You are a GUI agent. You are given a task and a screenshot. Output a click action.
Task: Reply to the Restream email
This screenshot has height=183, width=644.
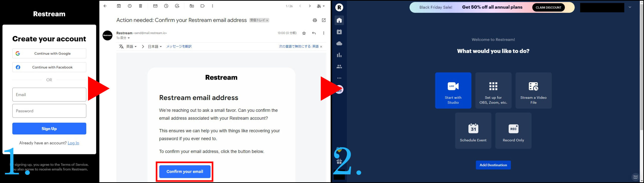pyautogui.click(x=314, y=33)
